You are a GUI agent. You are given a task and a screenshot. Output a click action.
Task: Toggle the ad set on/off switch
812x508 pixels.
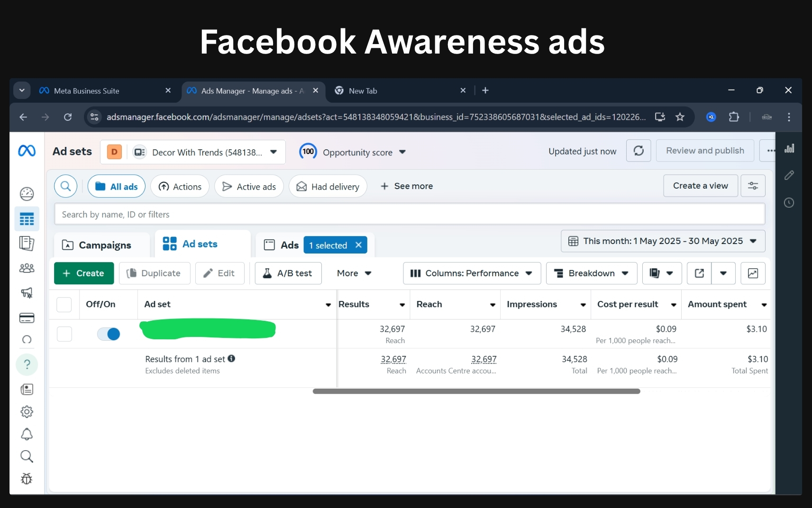pos(109,334)
